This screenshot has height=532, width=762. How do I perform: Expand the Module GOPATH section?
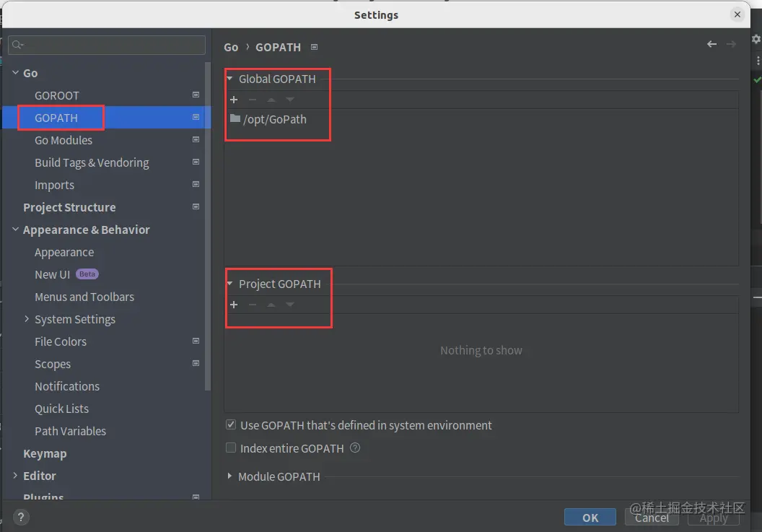click(x=229, y=476)
